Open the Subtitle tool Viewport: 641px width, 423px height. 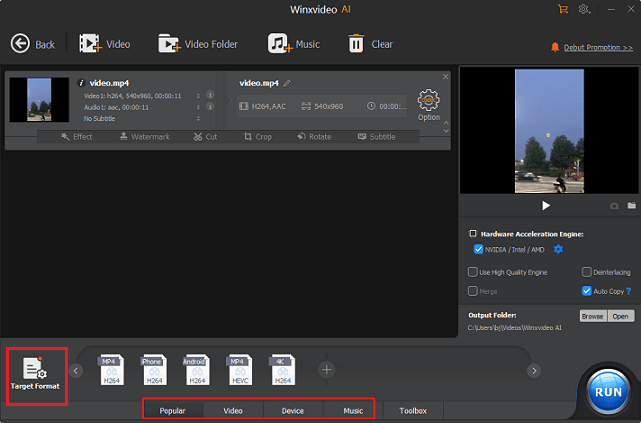click(377, 137)
